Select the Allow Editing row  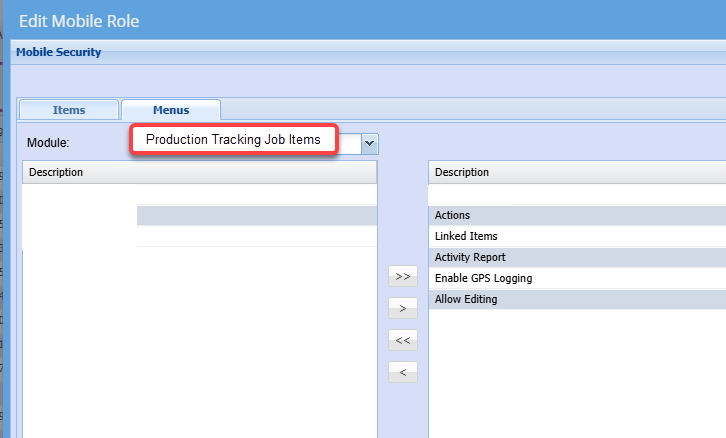coord(577,300)
